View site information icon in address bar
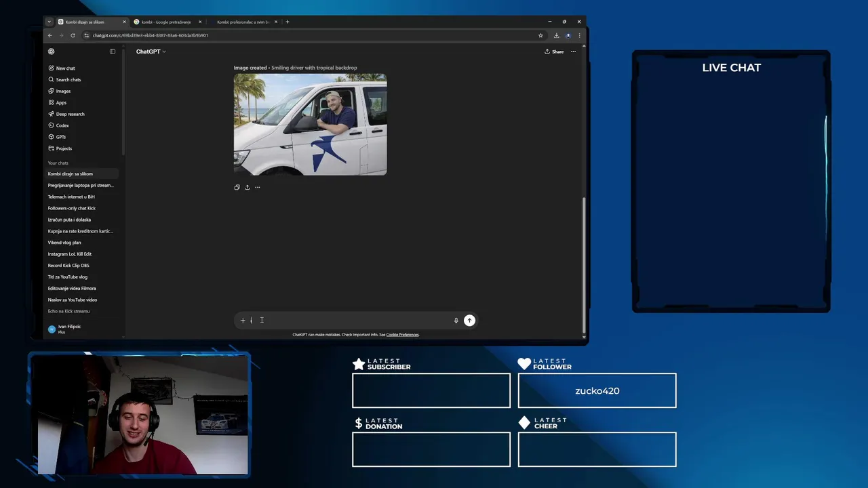Viewport: 868px width, 488px height. [x=87, y=36]
